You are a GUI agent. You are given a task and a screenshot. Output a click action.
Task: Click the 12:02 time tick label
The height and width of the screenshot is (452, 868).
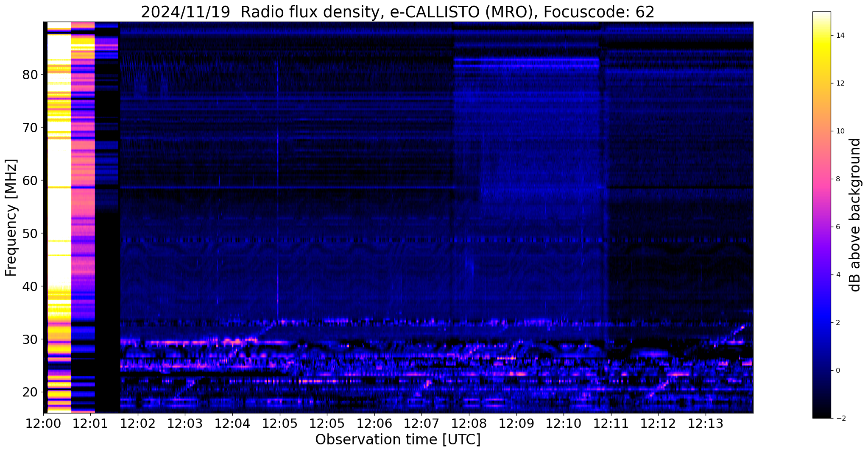coord(138,423)
